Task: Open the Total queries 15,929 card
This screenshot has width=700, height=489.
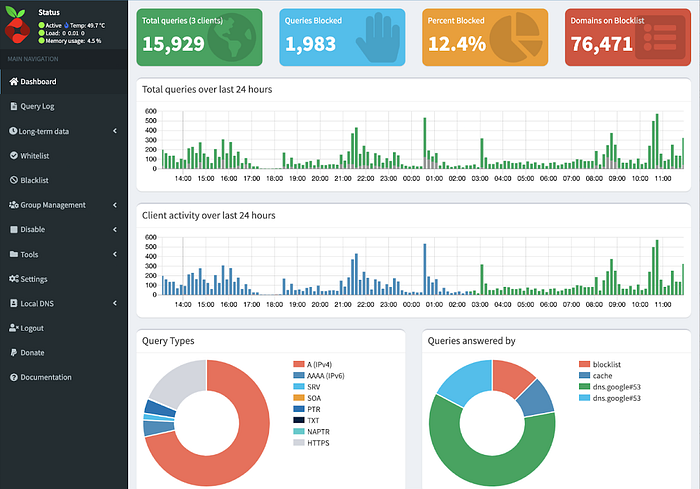Action: coord(200,37)
